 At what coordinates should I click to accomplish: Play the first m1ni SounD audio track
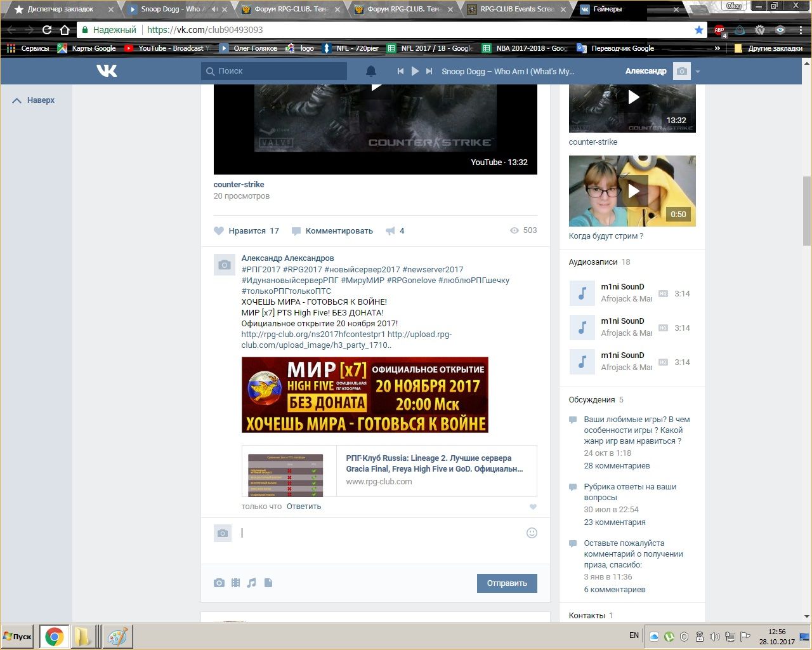tap(582, 293)
